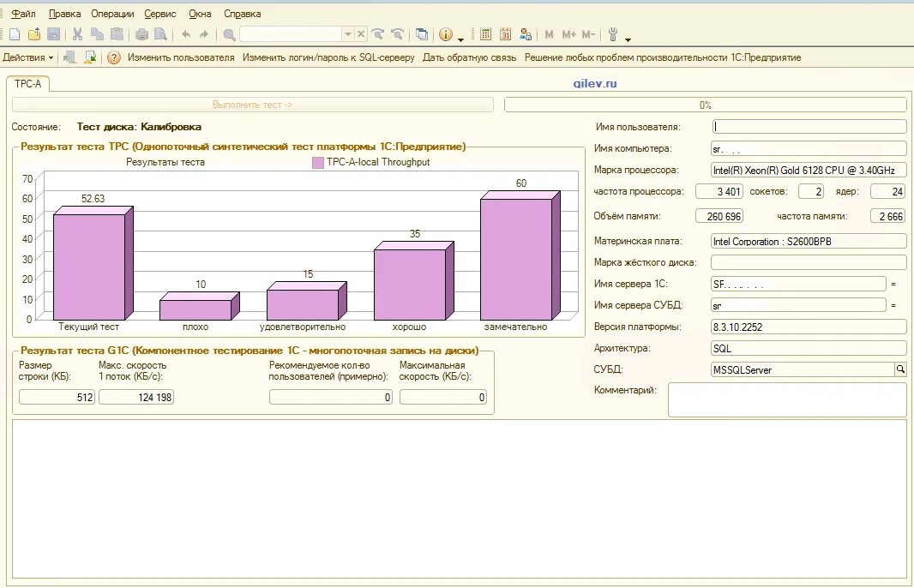Click the Print preview icon
914x588 pixels.
click(x=161, y=34)
